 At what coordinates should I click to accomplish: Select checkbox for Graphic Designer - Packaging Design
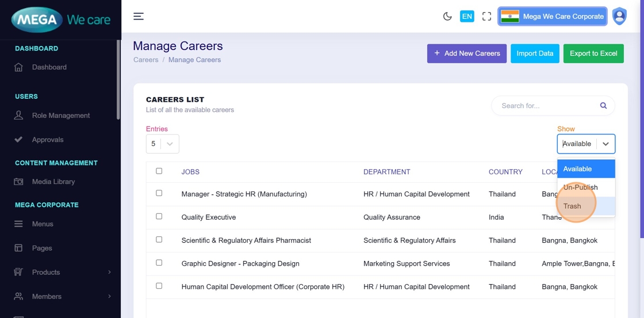(x=159, y=263)
